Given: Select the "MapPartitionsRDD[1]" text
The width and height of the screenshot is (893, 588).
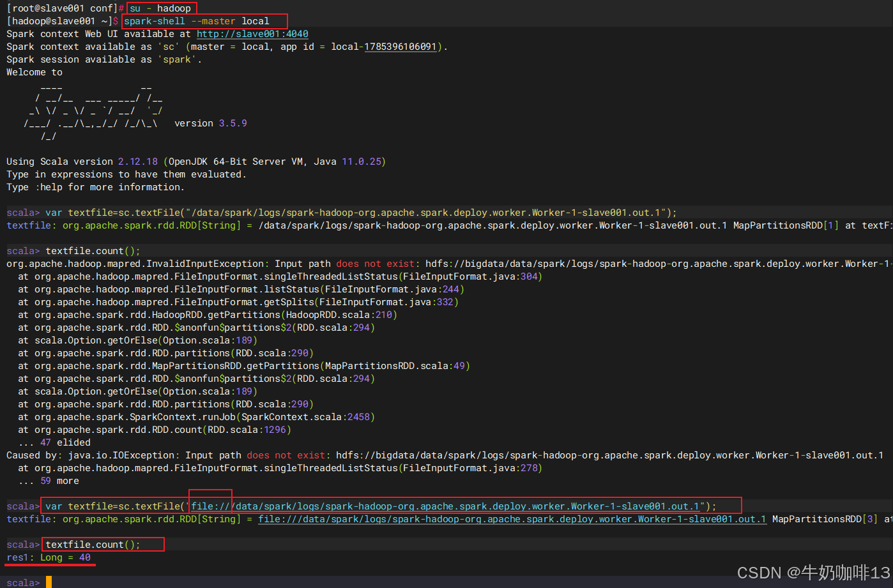Looking at the screenshot, I should (x=786, y=225).
